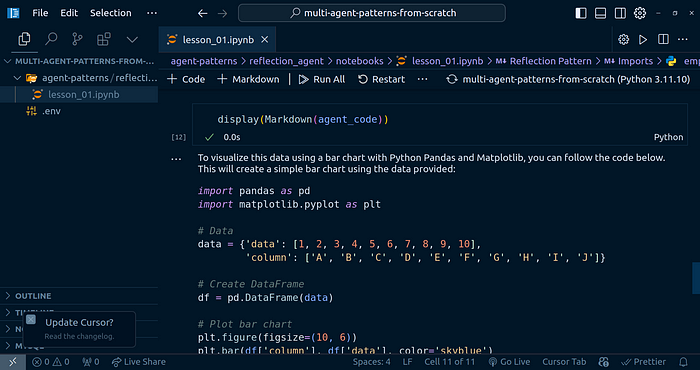Open notifications bell icon
The width and height of the screenshot is (700, 370).
click(x=683, y=362)
